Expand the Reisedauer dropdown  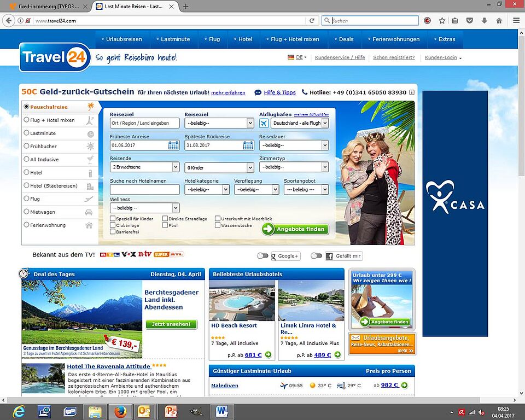click(294, 145)
